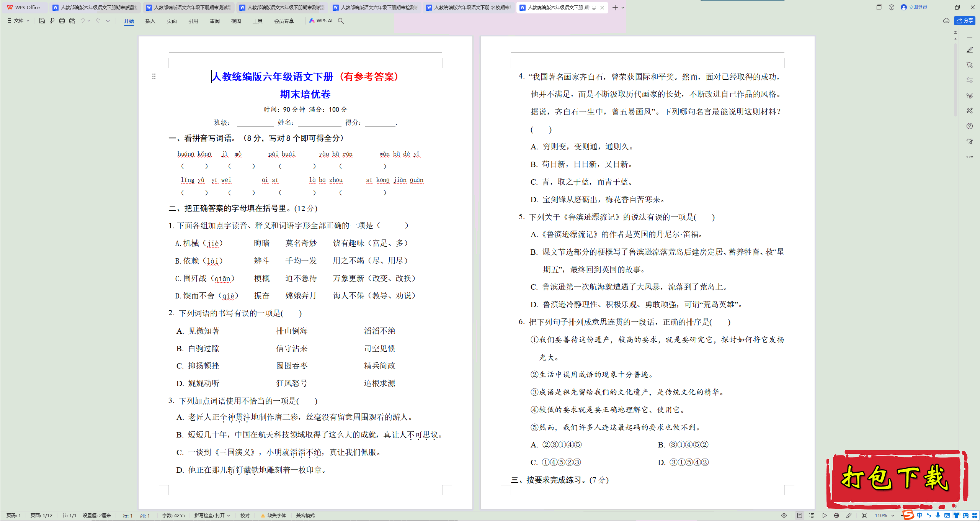Open help question mark icon in sidebar
Screen dimensions: 980x521
(x=970, y=126)
